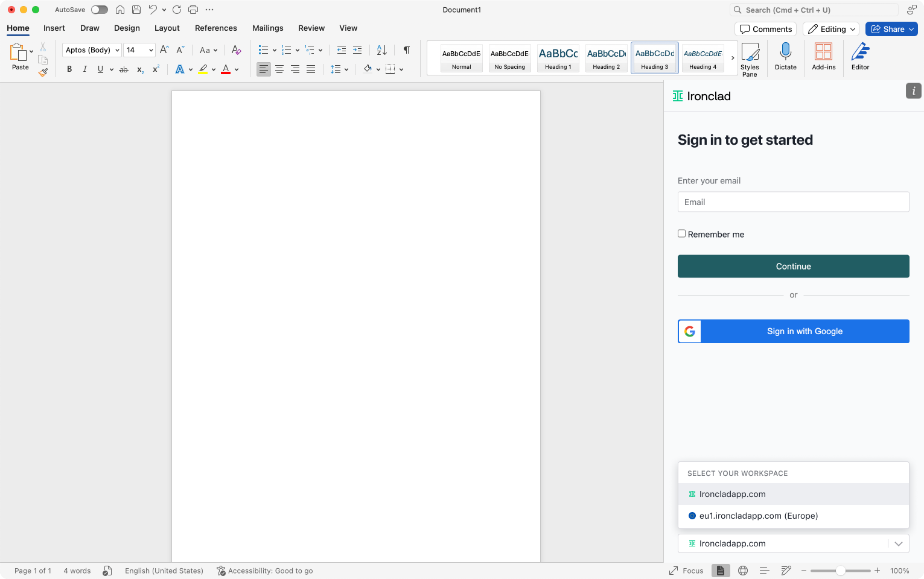Apply bold formatting
924x579 pixels.
coord(69,69)
